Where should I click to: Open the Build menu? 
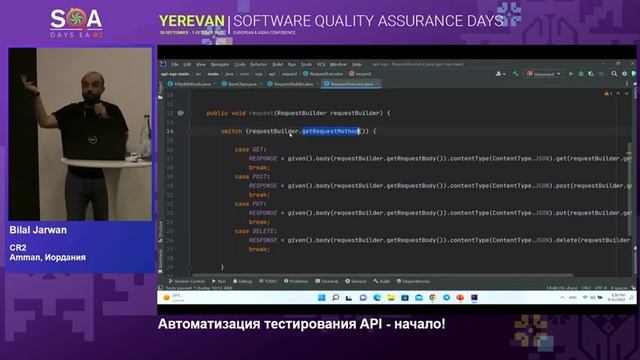coord(278,64)
